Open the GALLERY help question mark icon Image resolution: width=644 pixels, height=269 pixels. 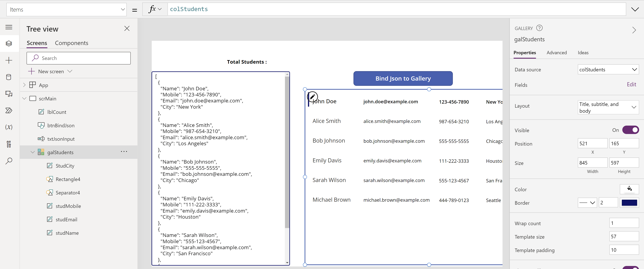[x=539, y=28]
